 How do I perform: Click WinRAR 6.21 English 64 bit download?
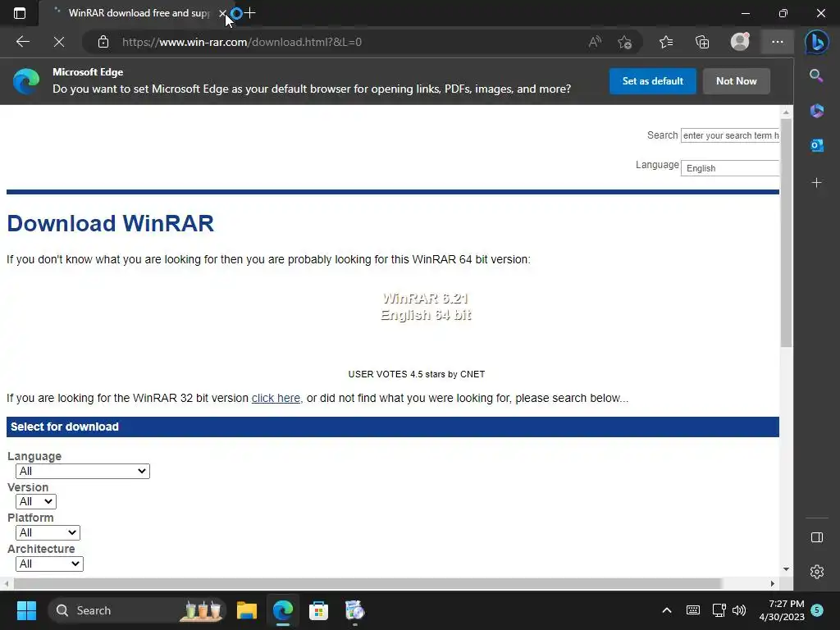click(x=426, y=307)
